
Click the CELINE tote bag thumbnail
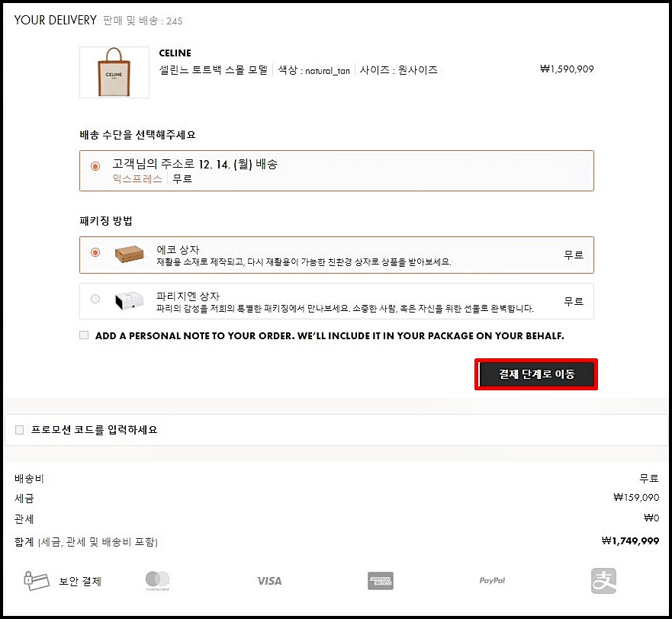(x=114, y=72)
